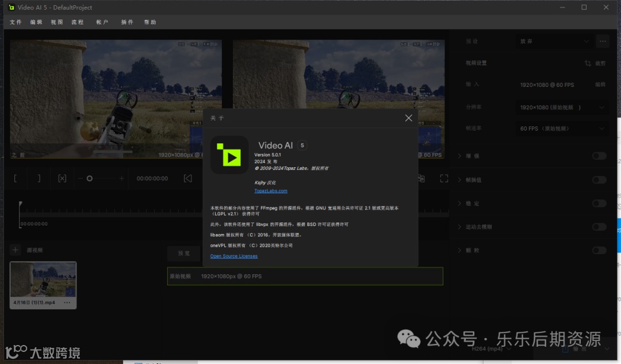Expand the 帧插值 section chevron
Image resolution: width=621 pixels, height=364 pixels.
tap(459, 180)
